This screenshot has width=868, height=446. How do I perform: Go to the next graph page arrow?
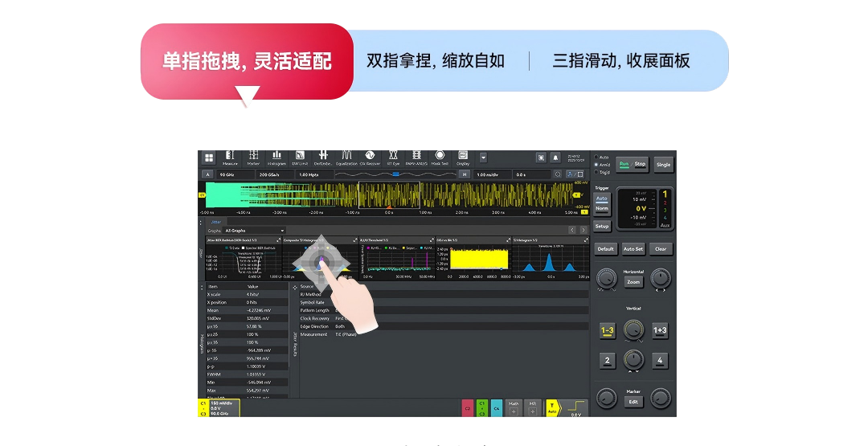pos(583,231)
